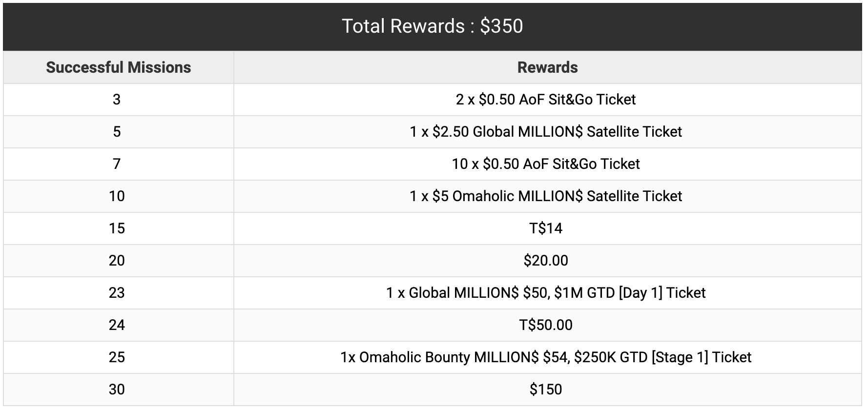
Task: Click the 3 successful missions cell
Action: tap(117, 100)
